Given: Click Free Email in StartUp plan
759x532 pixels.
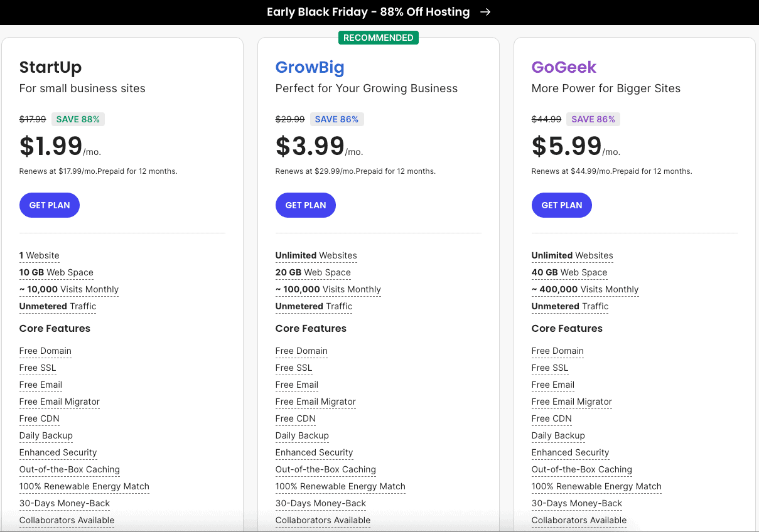Looking at the screenshot, I should (x=41, y=385).
